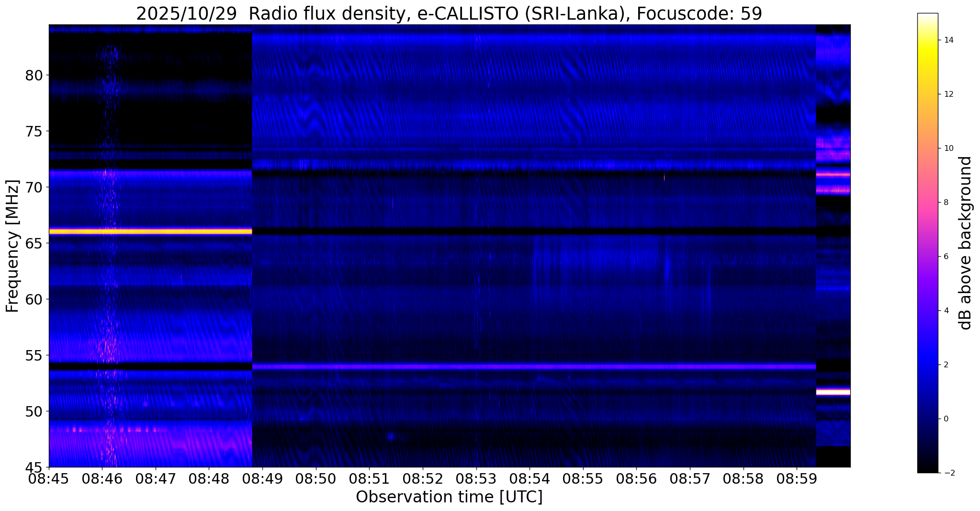Click the 08:59 time tick label
This screenshot has width=980, height=511.
coord(797,478)
